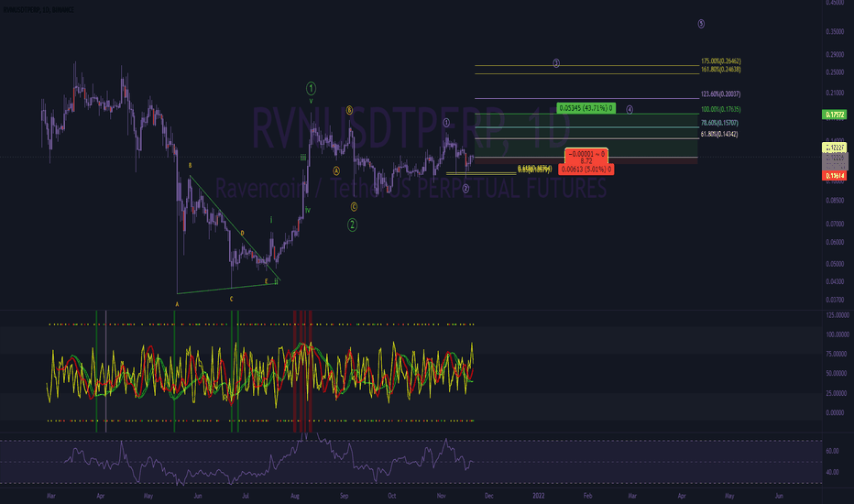Click the 0.04300 price axis value

(x=835, y=281)
